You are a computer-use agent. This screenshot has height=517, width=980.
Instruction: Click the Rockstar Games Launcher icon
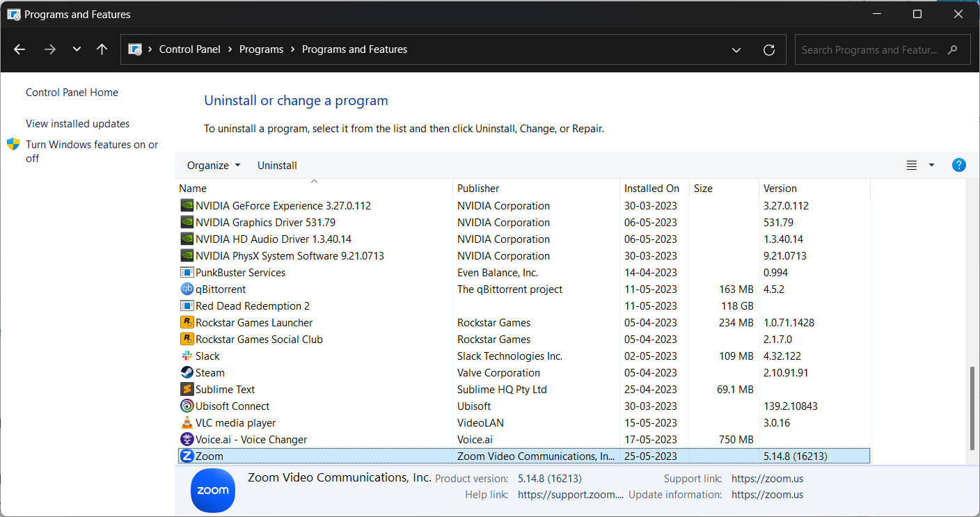click(x=187, y=323)
